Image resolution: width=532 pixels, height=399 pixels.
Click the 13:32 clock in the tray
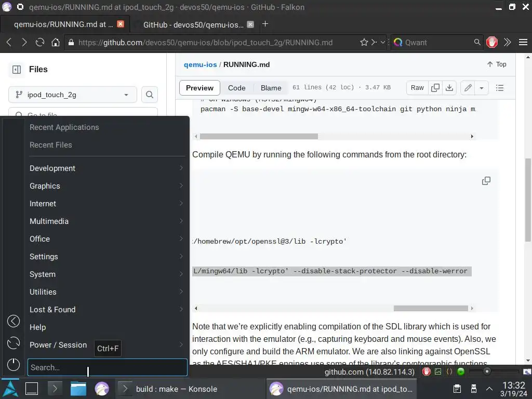[514, 385]
